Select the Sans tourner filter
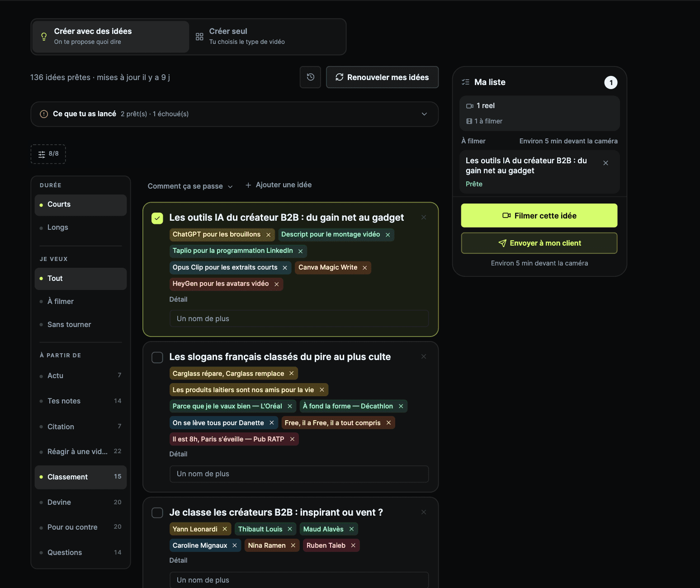The image size is (700, 588). 80,324
